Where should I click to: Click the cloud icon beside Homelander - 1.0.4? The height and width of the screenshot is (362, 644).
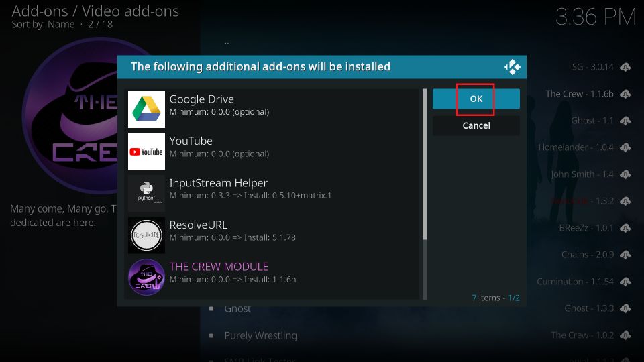625,147
